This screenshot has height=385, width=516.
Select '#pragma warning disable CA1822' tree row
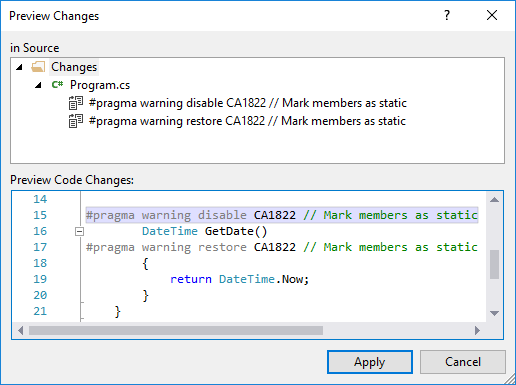tap(248, 103)
